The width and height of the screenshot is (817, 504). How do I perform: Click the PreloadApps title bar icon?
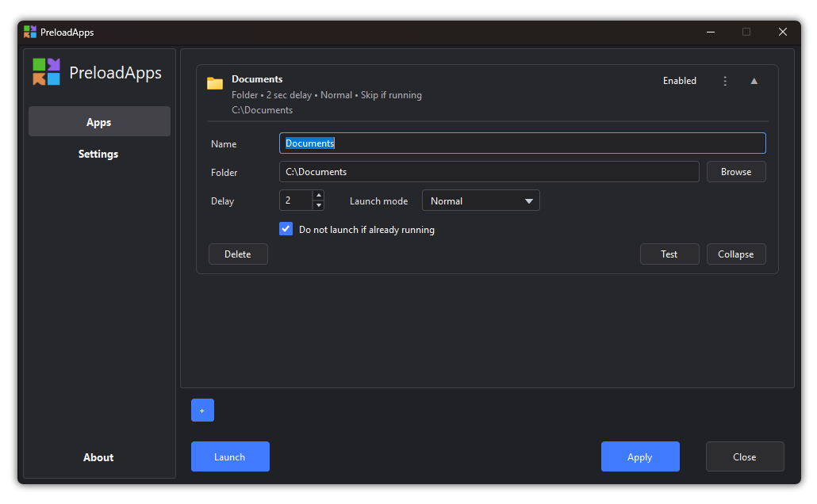click(30, 32)
